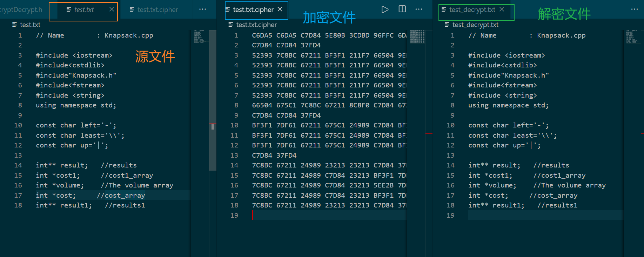
Task: Select the test.txt.cipher tab in middle group
Action: click(253, 9)
